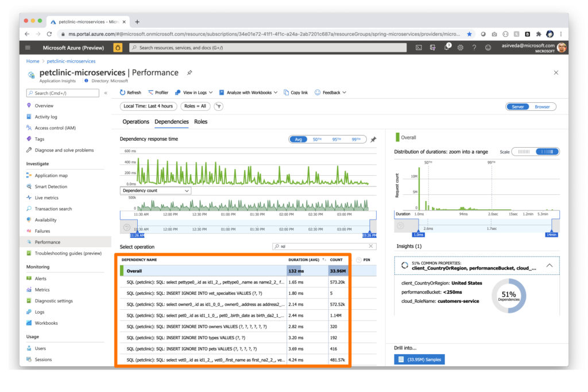Switch back to the Avg metric
Image resolution: width=588 pixels, height=392 pixels.
click(x=299, y=139)
